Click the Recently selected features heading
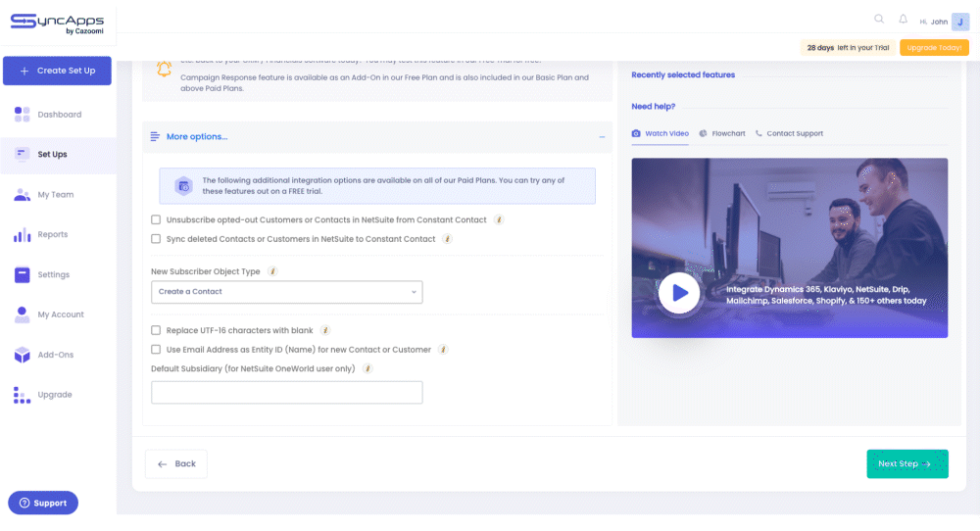The image size is (980, 531). [683, 75]
